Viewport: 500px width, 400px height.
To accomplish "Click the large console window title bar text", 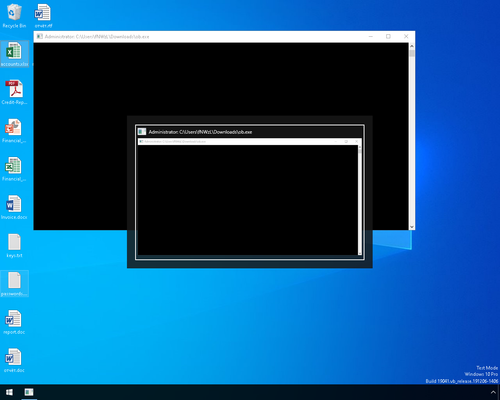I will tap(97, 37).
